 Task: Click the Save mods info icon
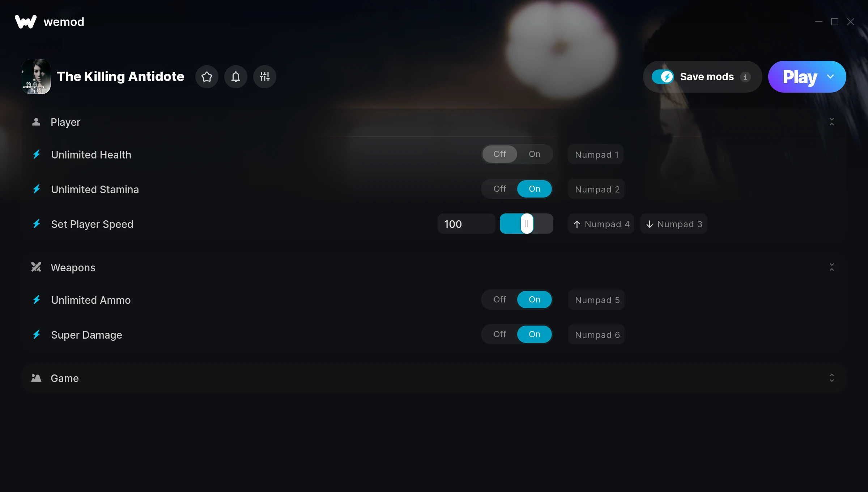click(x=745, y=76)
